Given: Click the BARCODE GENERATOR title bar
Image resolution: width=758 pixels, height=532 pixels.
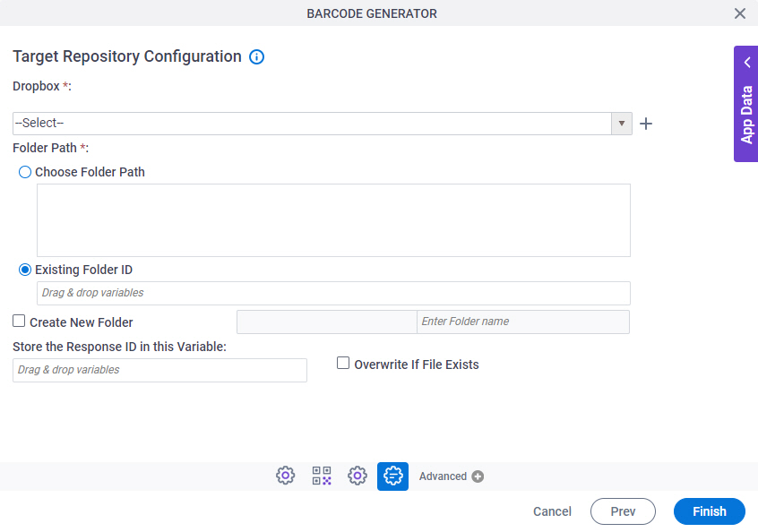Looking at the screenshot, I should (371, 13).
